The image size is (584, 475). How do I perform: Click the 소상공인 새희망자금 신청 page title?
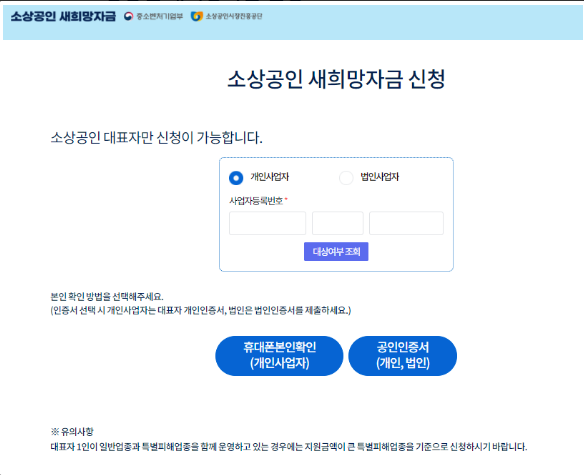336,79
